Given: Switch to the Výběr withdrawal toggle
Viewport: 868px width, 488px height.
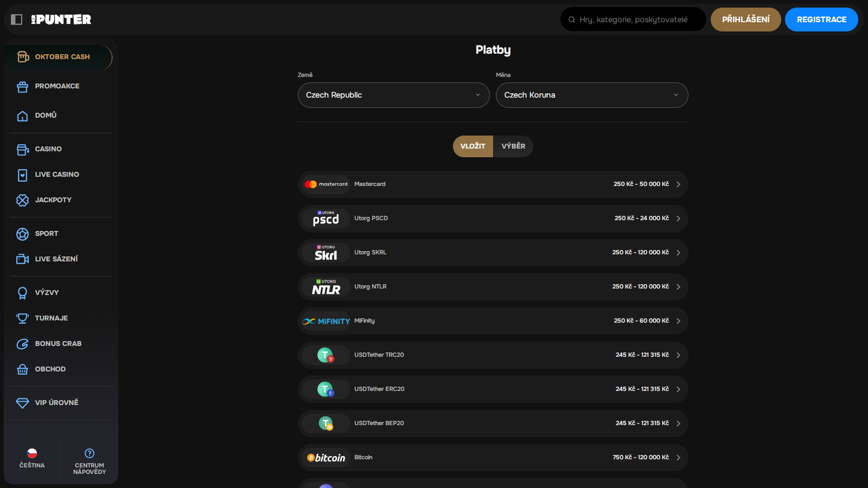Looking at the screenshot, I should tap(513, 146).
